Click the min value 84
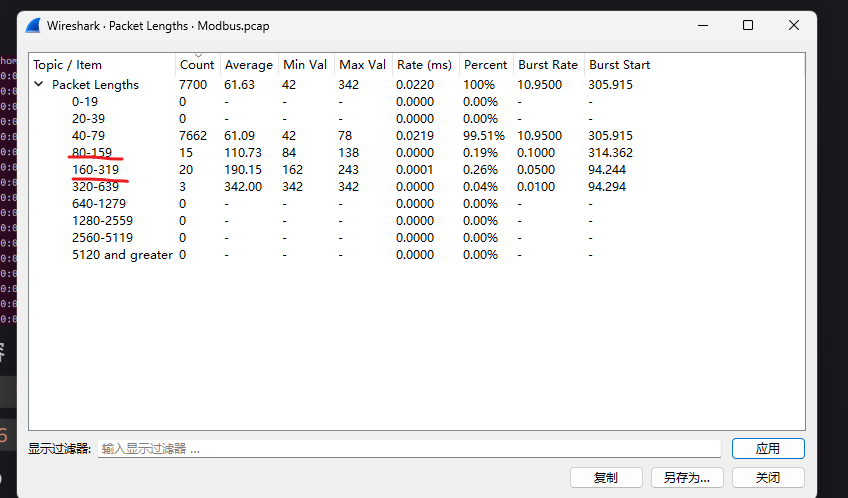The height and width of the screenshot is (498, 848). 289,153
